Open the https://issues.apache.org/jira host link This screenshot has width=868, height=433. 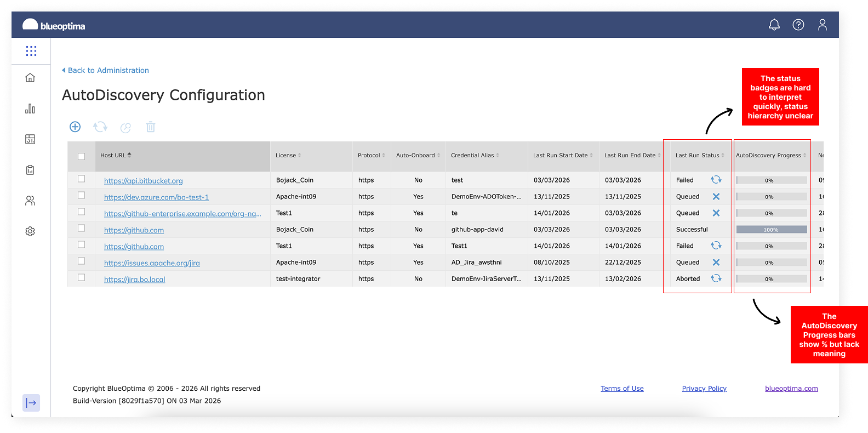[152, 263]
